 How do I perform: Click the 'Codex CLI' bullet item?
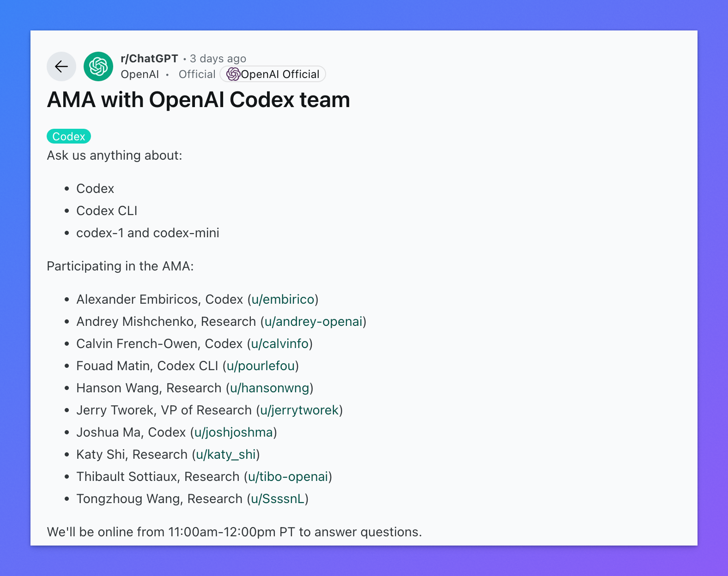[x=107, y=211]
